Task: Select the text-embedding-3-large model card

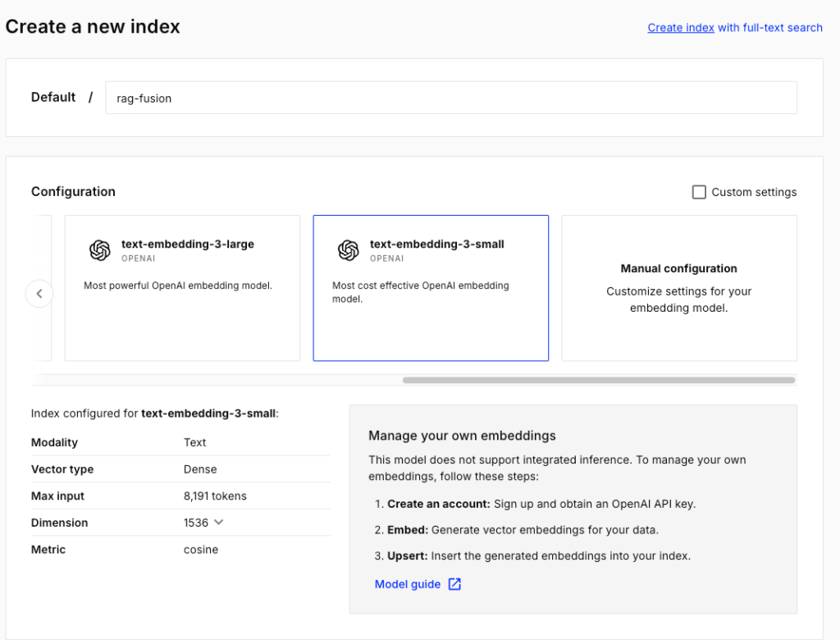Action: click(182, 288)
